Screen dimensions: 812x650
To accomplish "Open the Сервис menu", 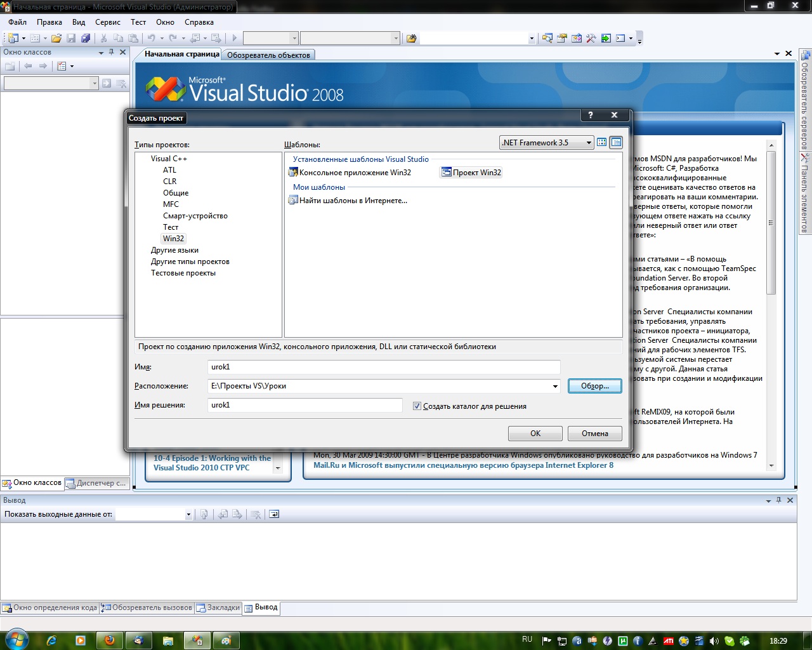I will click(108, 22).
